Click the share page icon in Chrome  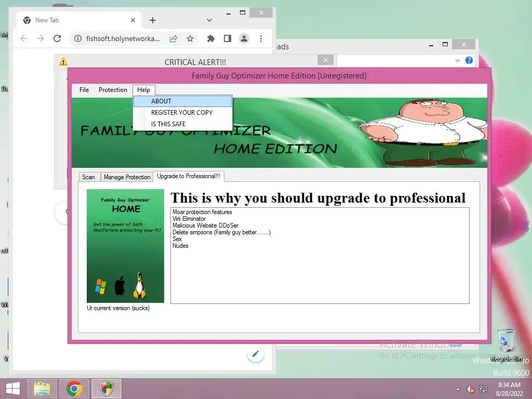click(174, 38)
